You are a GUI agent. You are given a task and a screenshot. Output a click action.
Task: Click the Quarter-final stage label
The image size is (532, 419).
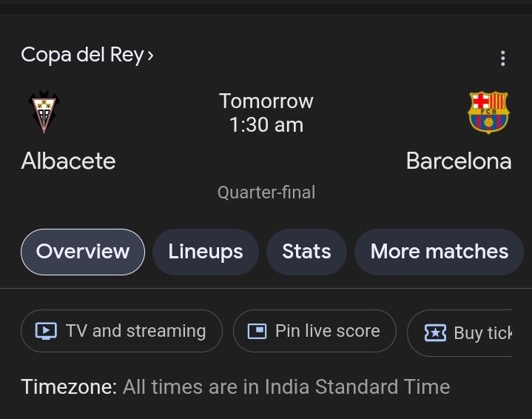click(x=266, y=192)
